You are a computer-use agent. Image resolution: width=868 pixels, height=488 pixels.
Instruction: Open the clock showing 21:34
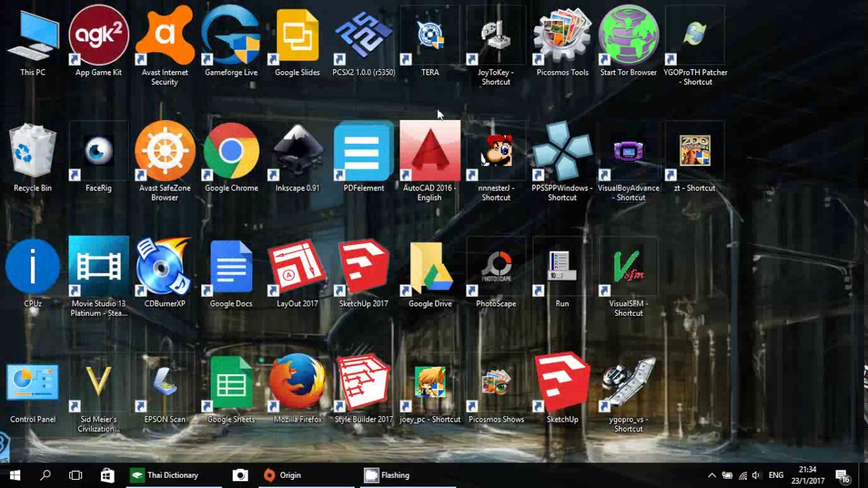(x=807, y=475)
